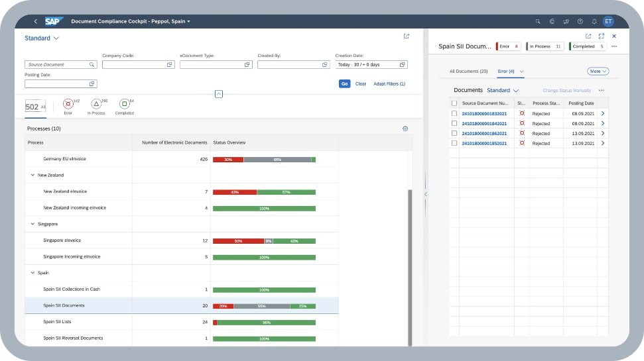The width and height of the screenshot is (644, 361).
Task: Click Germany EU eInvoice status bar
Action: 264,160
